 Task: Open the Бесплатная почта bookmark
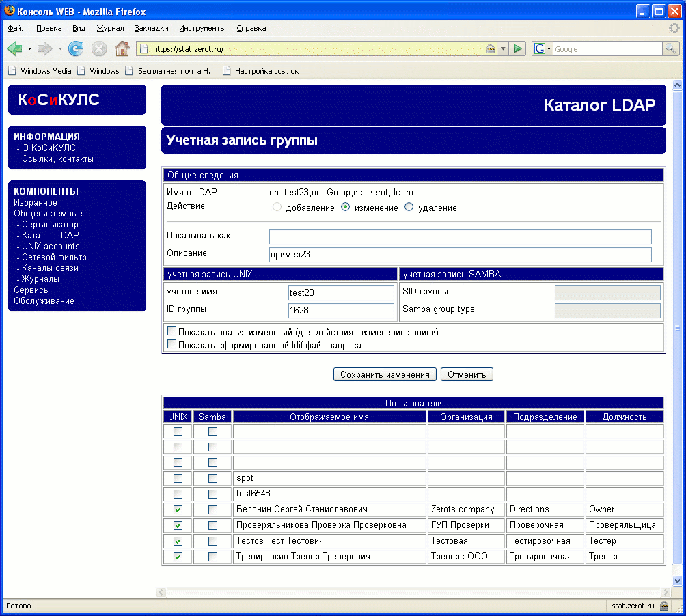coord(171,71)
